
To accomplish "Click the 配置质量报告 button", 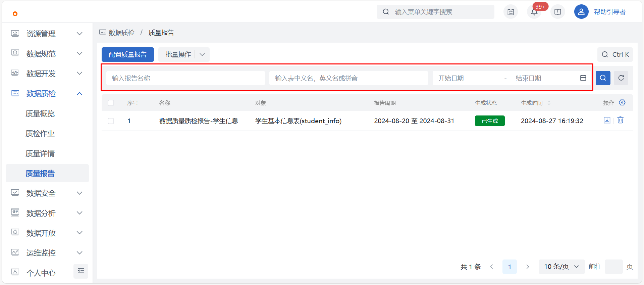I will (127, 54).
